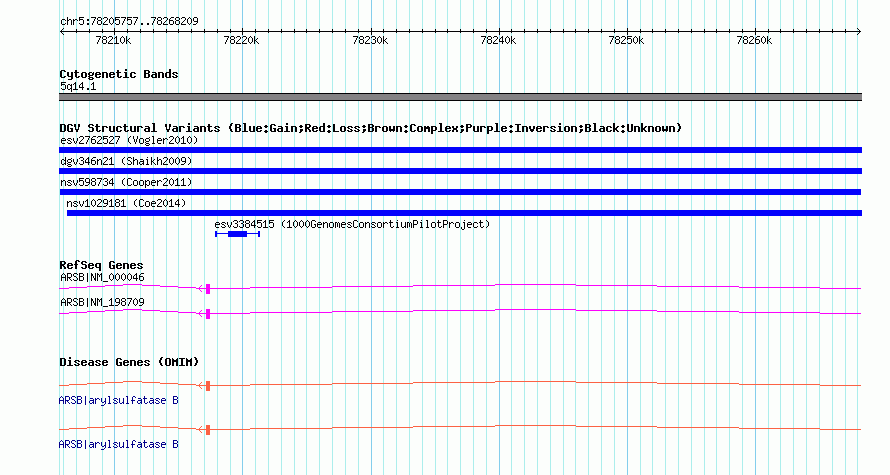Click the right arrow on ruler

pos(859,32)
